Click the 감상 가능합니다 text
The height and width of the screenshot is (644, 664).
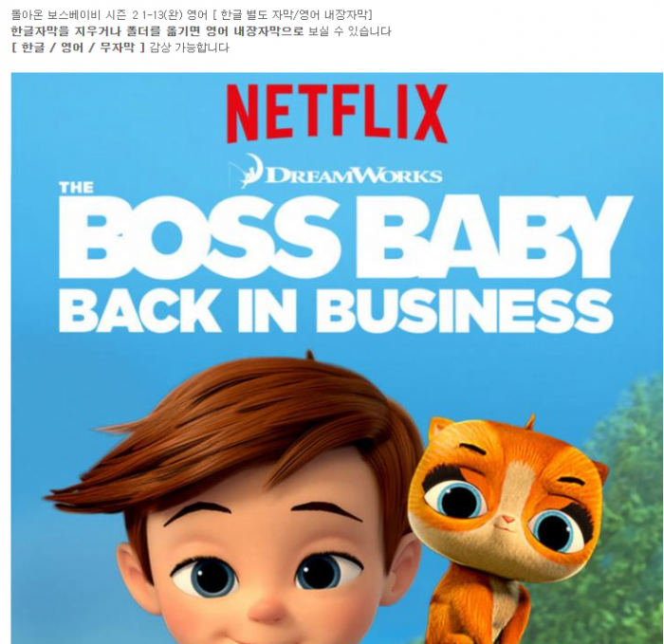[x=190, y=47]
